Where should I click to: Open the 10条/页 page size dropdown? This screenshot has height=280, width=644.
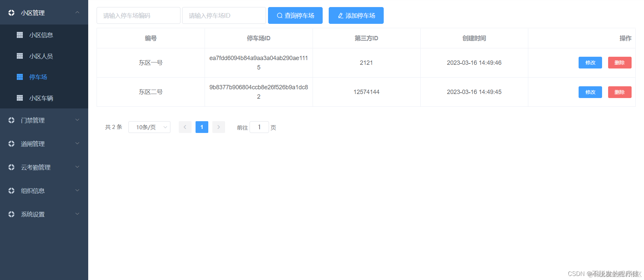[x=149, y=127]
